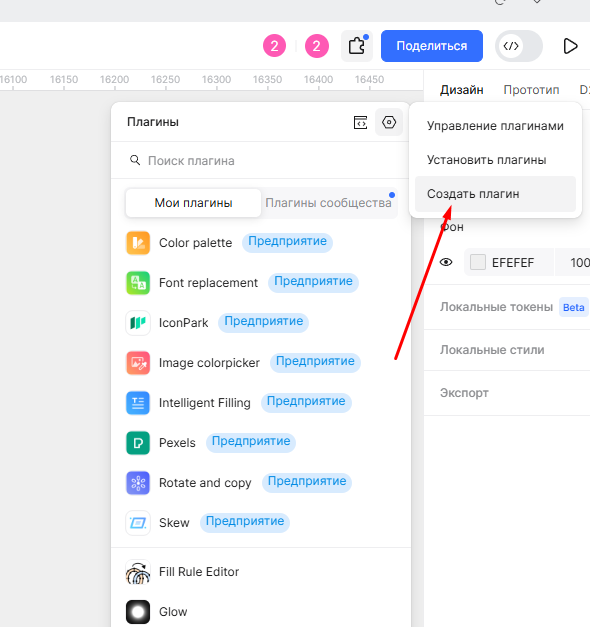Click the Play presentation icon
This screenshot has width=590, height=627.
pos(570,46)
